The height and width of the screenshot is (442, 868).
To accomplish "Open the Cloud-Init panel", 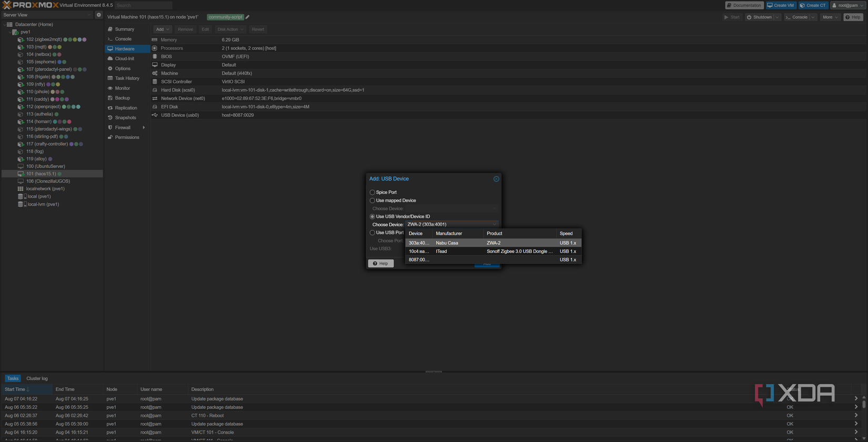I will coord(124,58).
